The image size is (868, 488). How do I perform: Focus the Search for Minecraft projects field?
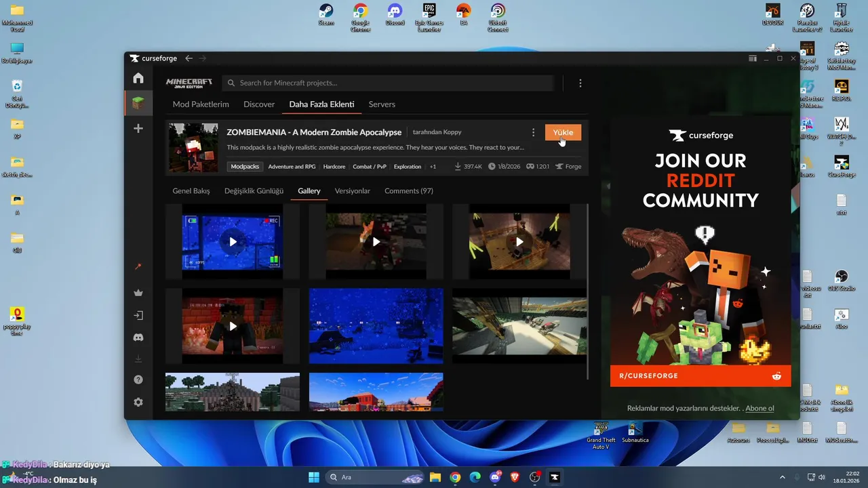tap(388, 83)
